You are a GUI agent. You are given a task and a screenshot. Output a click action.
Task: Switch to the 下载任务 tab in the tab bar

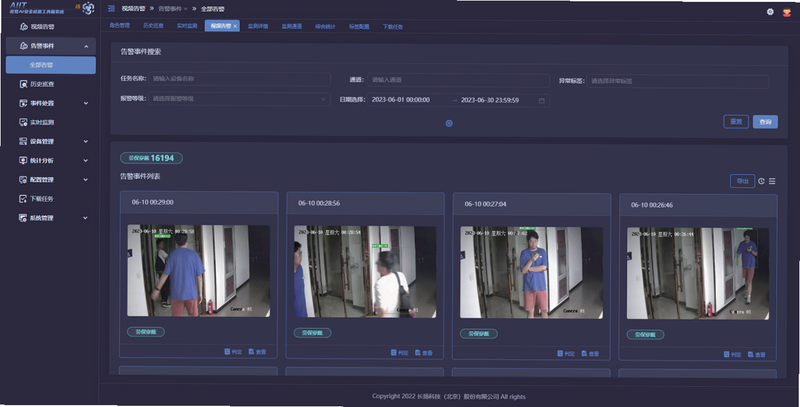(393, 27)
